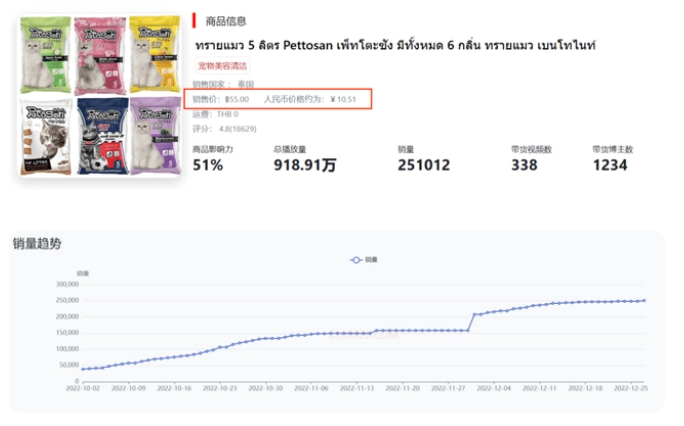Open the Pettosan product title link
The height and width of the screenshot is (426, 684).
(395, 45)
